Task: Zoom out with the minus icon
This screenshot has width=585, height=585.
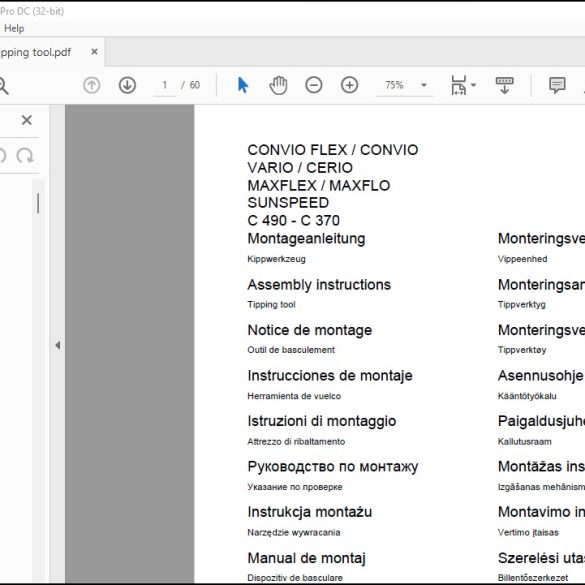Action: click(314, 85)
